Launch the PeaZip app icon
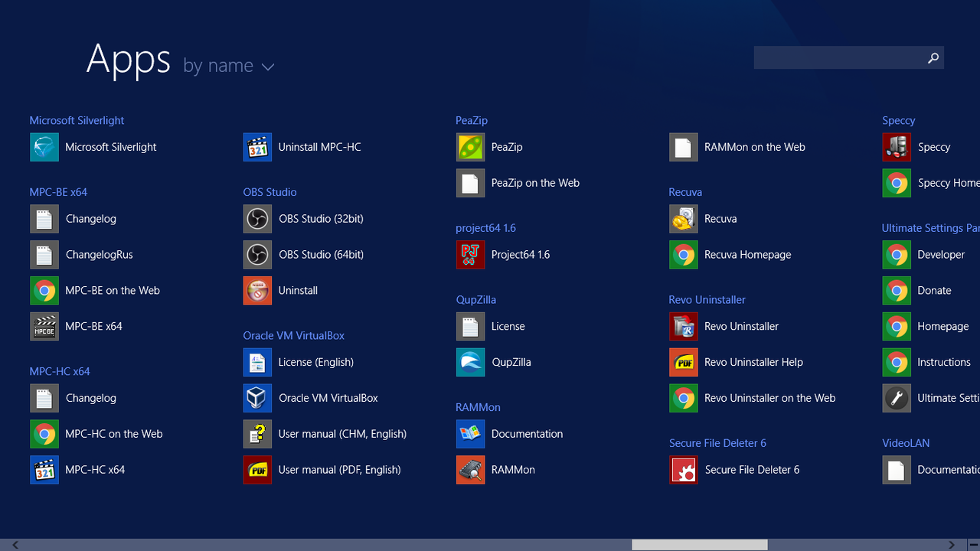 point(470,147)
